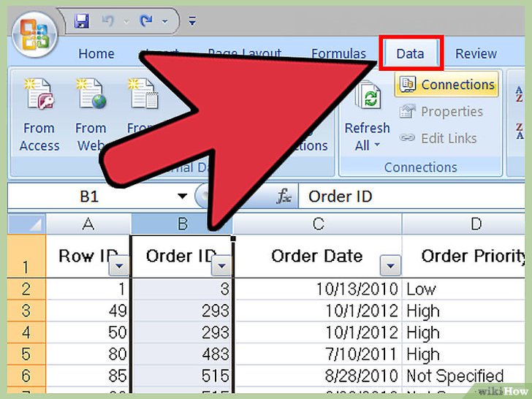
Task: Click Edit Links
Action: click(x=438, y=138)
